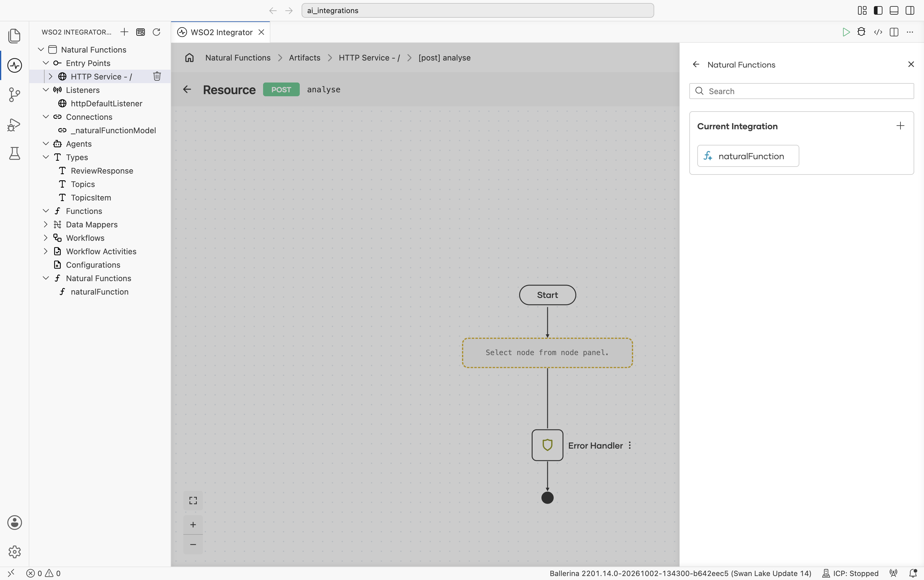This screenshot has height=580, width=924.
Task: Open HTTP Service - / breadcrumb
Action: [x=369, y=57]
